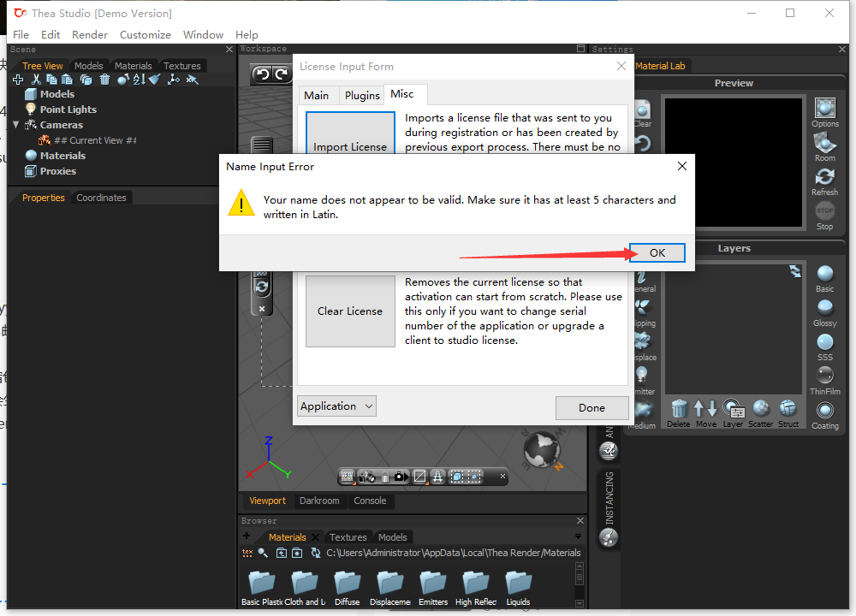Click Done in License Input Form
856x616 pixels.
pyautogui.click(x=591, y=407)
